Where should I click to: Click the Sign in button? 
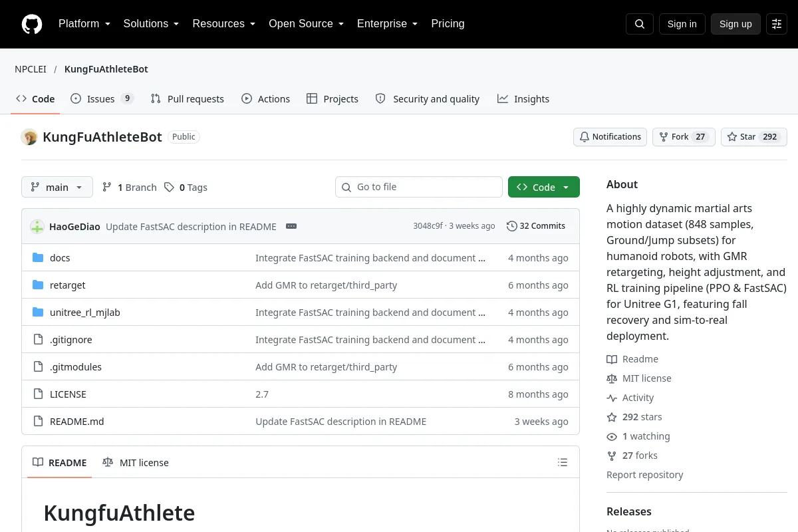(x=682, y=24)
